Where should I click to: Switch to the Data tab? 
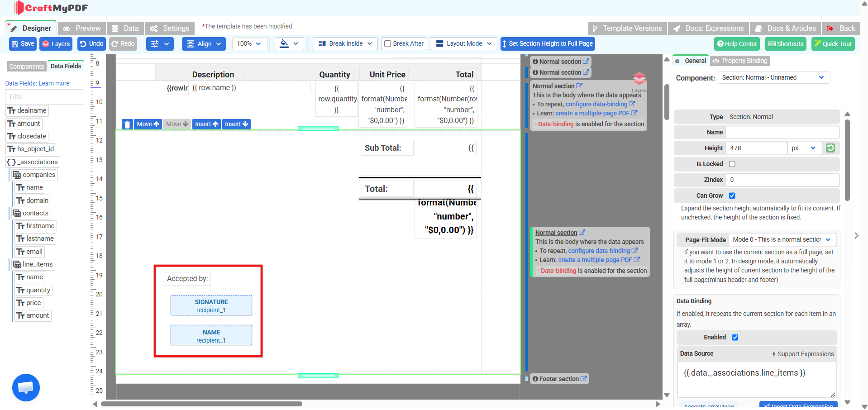tap(125, 28)
